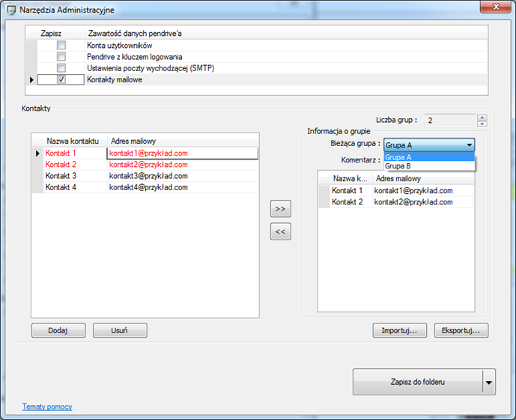The width and height of the screenshot is (516, 420).
Task: Open the Eksportuj... dialog
Action: 461,331
